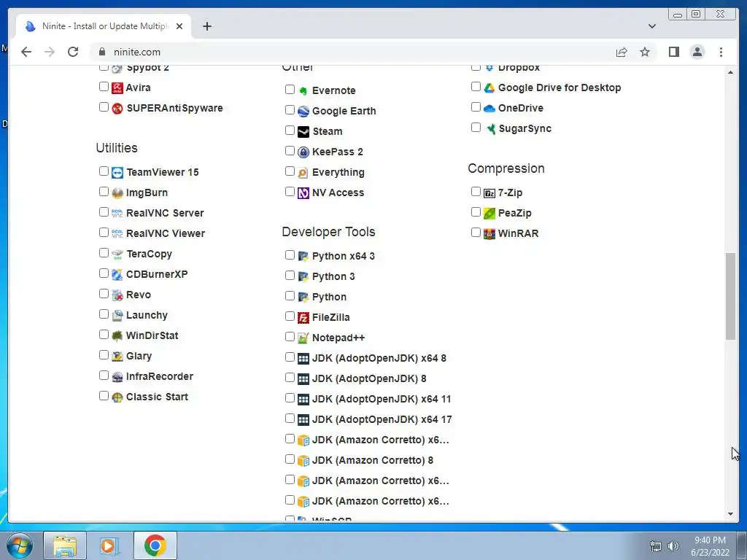Image resolution: width=747 pixels, height=560 pixels.
Task: Tick the plain Python checkbox
Action: (290, 296)
